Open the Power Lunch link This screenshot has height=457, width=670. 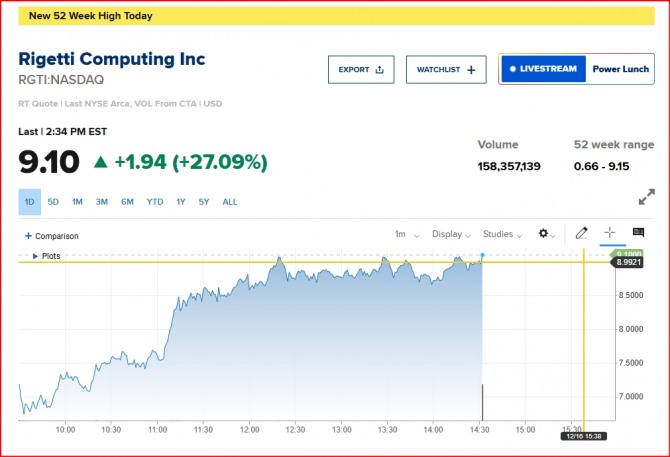(620, 69)
